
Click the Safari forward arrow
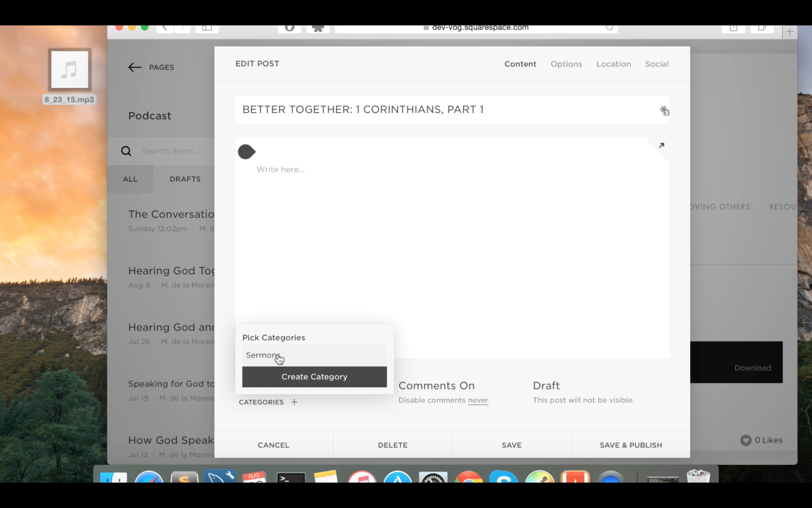pos(182,29)
